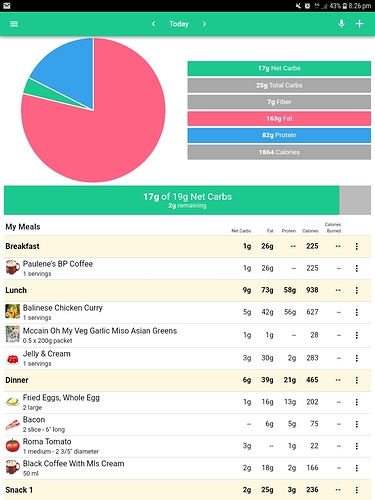Open options menu for Lunch header
This screenshot has width=375, height=500.
(357, 290)
